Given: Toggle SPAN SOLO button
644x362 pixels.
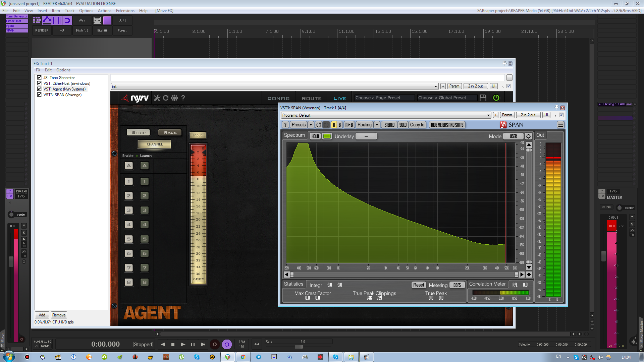Looking at the screenshot, I should tap(403, 125).
